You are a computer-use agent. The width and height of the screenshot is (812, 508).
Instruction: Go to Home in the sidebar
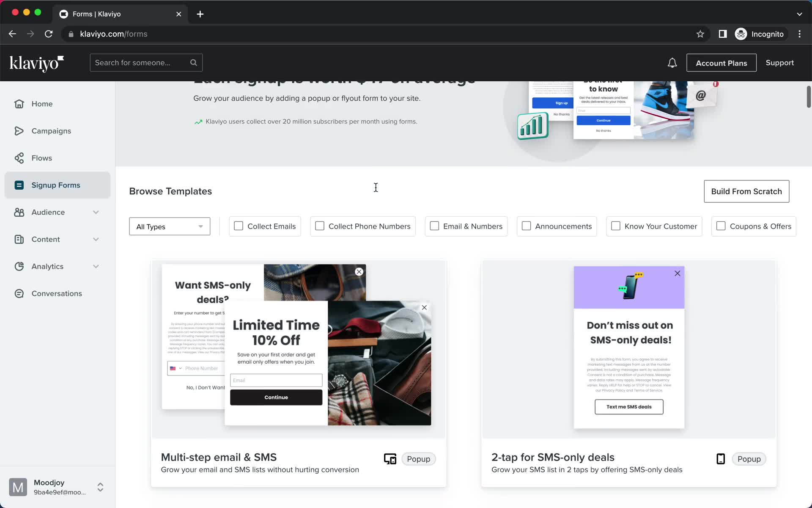tap(58, 104)
